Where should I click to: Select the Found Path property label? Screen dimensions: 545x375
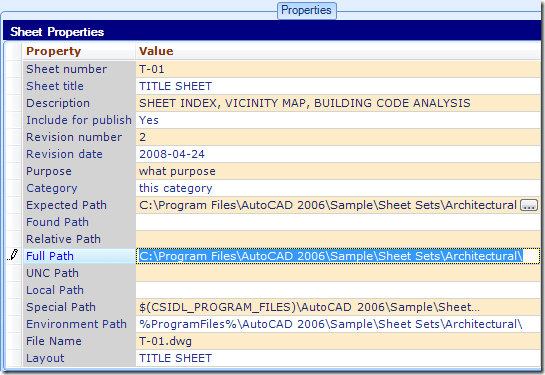click(57, 222)
